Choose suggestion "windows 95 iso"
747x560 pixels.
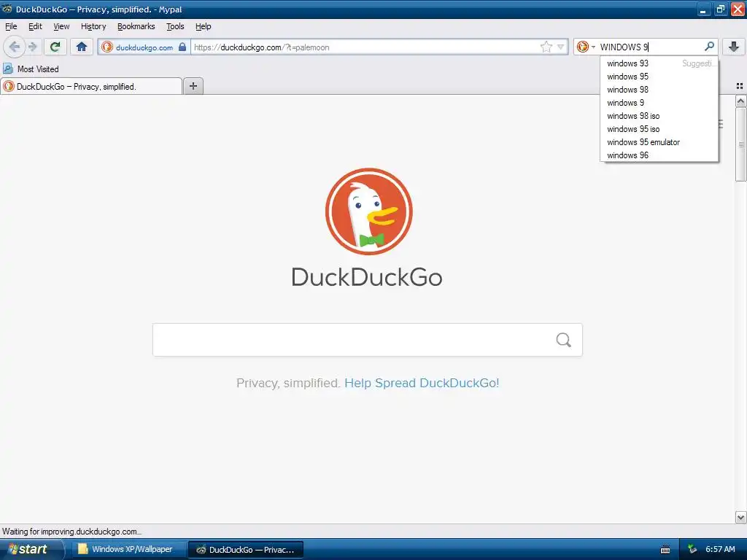click(659, 129)
